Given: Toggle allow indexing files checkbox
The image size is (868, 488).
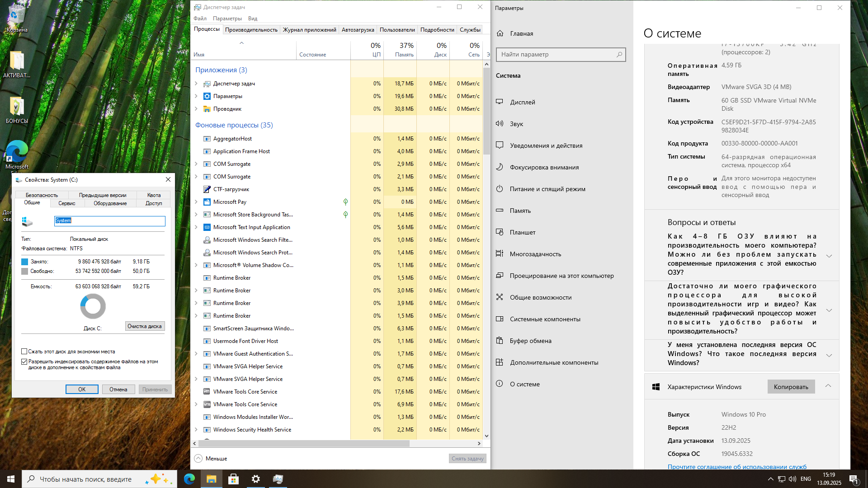Looking at the screenshot, I should (x=24, y=361).
